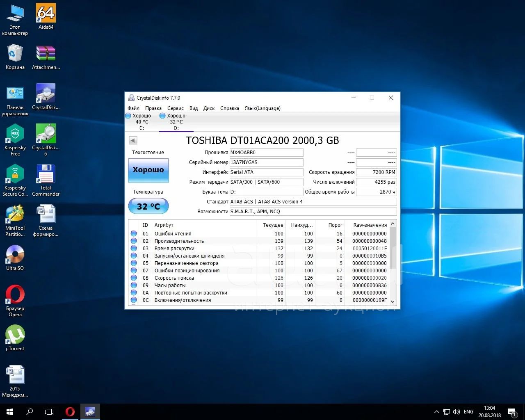
Task: Click the serial number field 13A7NYGAS
Action: coord(266,162)
